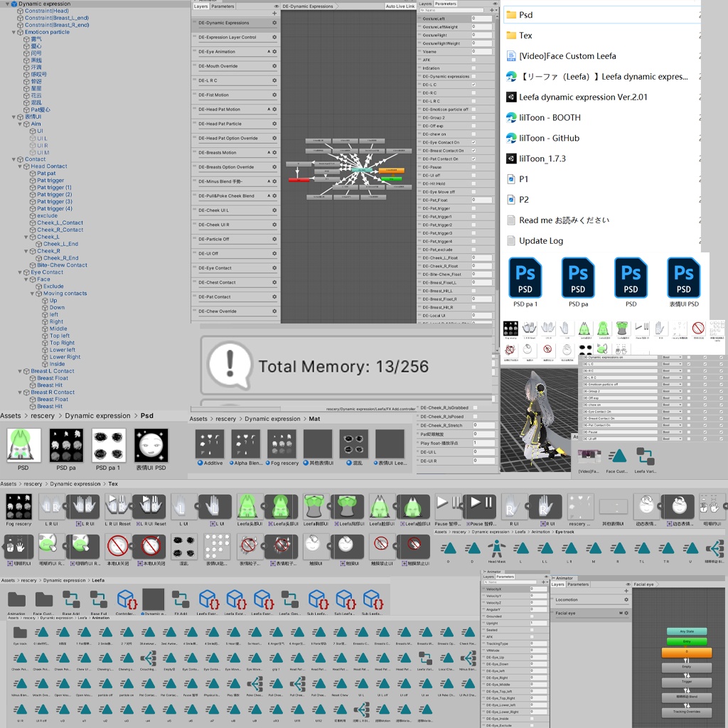728x728 pixels.
Task: Open the Parameters tab in the Animator panel
Action: click(x=578, y=584)
